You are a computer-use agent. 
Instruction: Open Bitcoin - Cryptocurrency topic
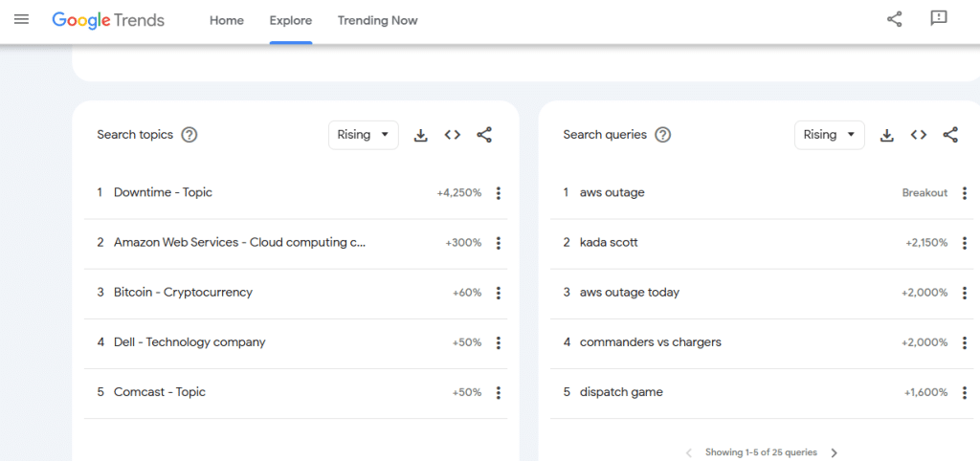(x=183, y=293)
